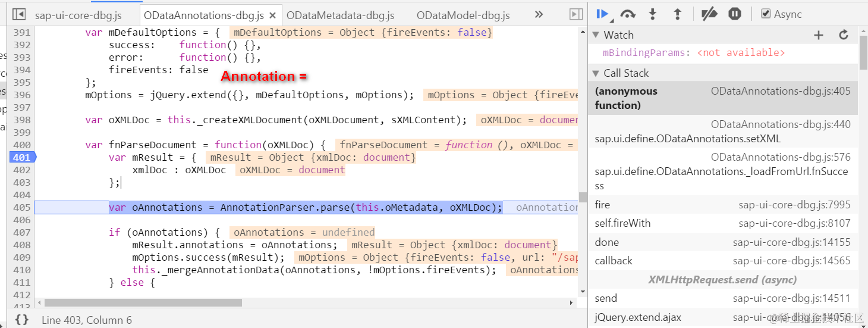Click the debugger sidebar vertical scrollbar
868x328 pixels.
[863, 54]
